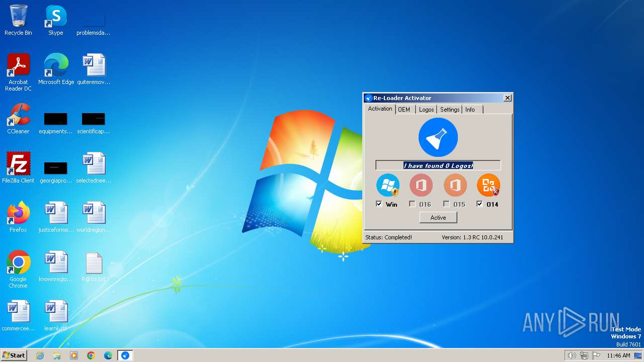Enable the O16 checkbox
Viewport: 644px width, 362px height.
point(413,204)
